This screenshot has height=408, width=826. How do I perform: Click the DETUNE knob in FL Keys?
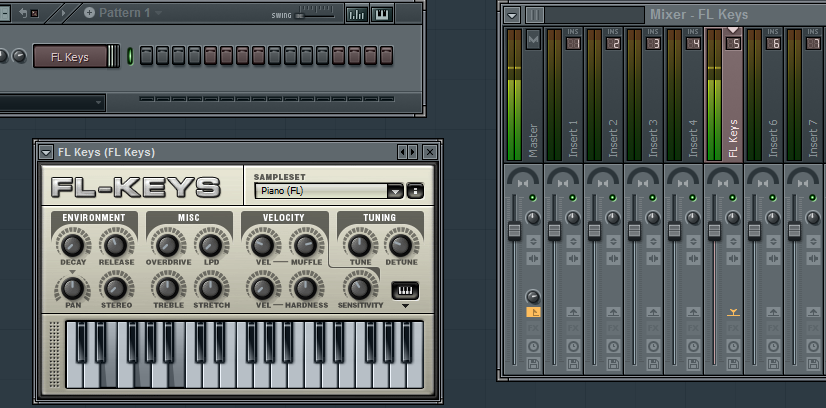point(400,245)
